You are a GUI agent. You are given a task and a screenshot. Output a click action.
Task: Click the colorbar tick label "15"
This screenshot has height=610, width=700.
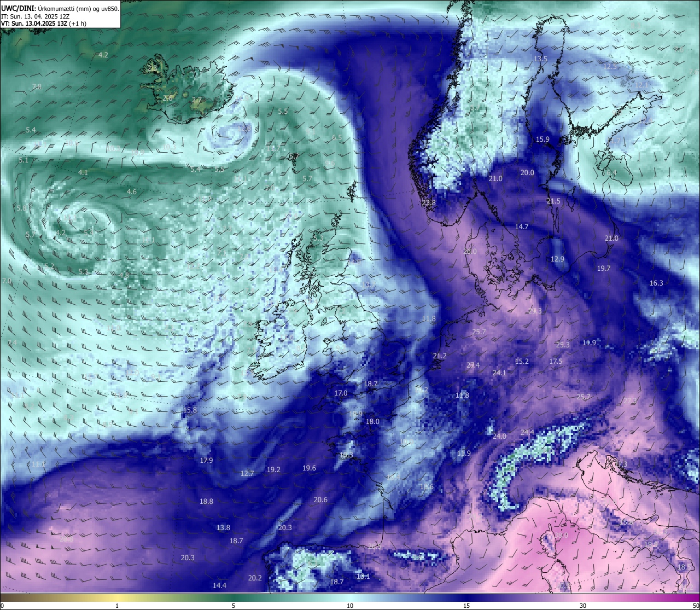(466, 606)
